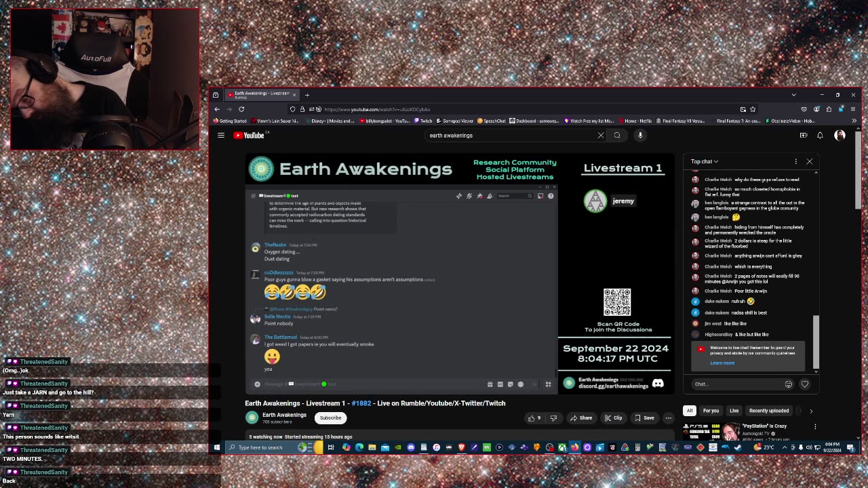Image resolution: width=868 pixels, height=488 pixels.
Task: Clear the YouTube search text with X
Action: coord(600,136)
